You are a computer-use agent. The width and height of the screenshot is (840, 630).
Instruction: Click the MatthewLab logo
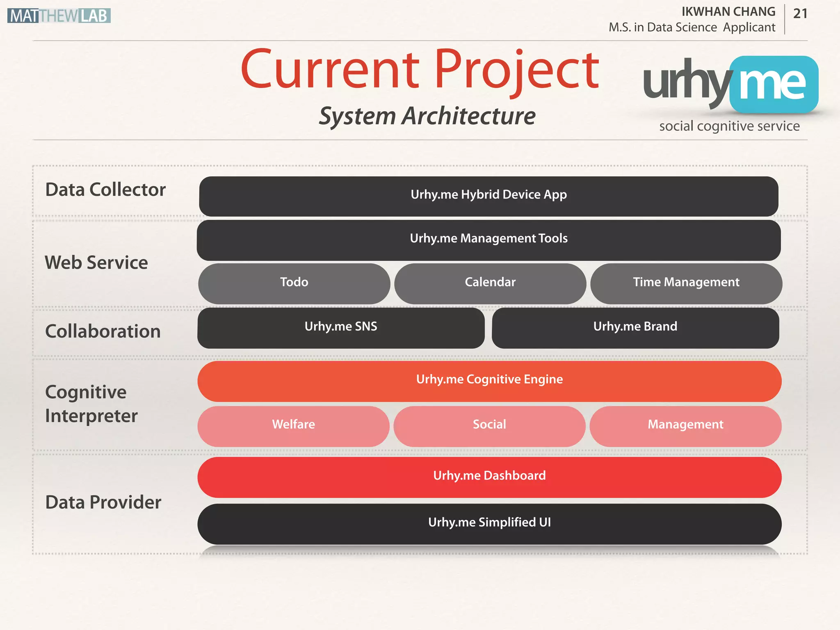59,16
